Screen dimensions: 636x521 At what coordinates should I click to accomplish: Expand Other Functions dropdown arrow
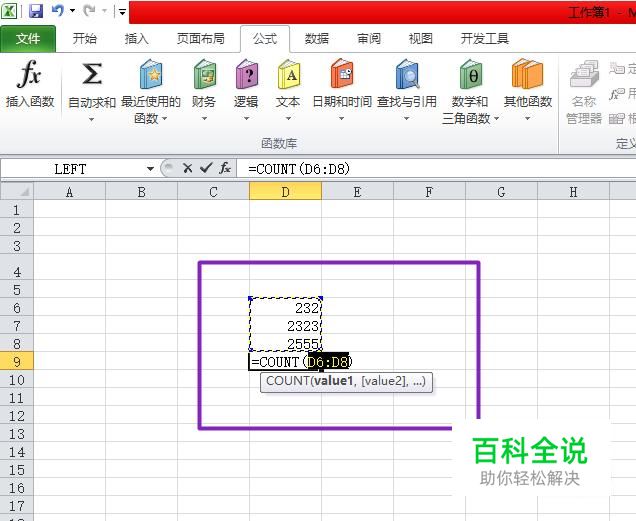527,119
